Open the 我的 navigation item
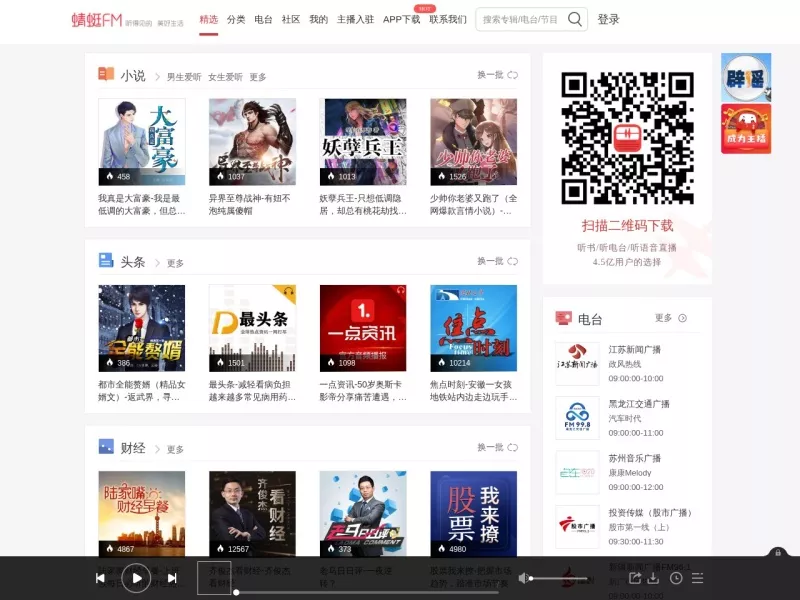The image size is (800, 600). click(318, 19)
